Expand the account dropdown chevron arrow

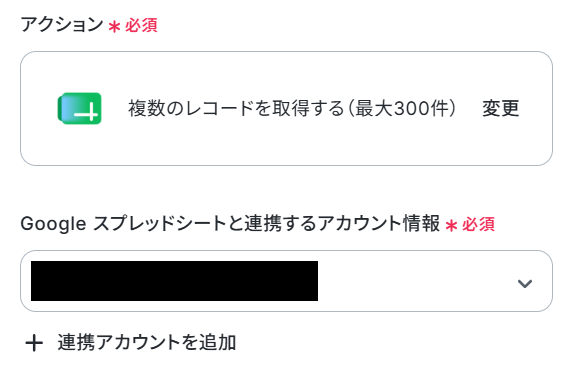coord(525,284)
